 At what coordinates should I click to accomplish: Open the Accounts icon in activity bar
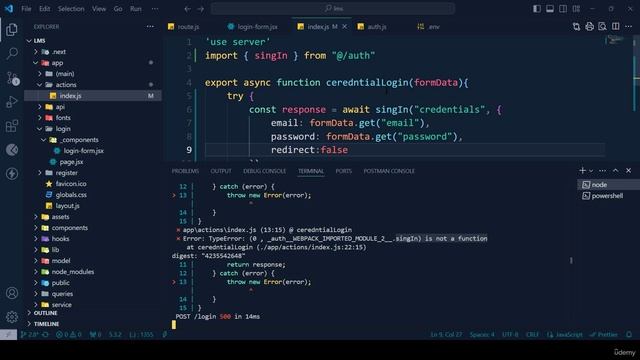pos(12,293)
